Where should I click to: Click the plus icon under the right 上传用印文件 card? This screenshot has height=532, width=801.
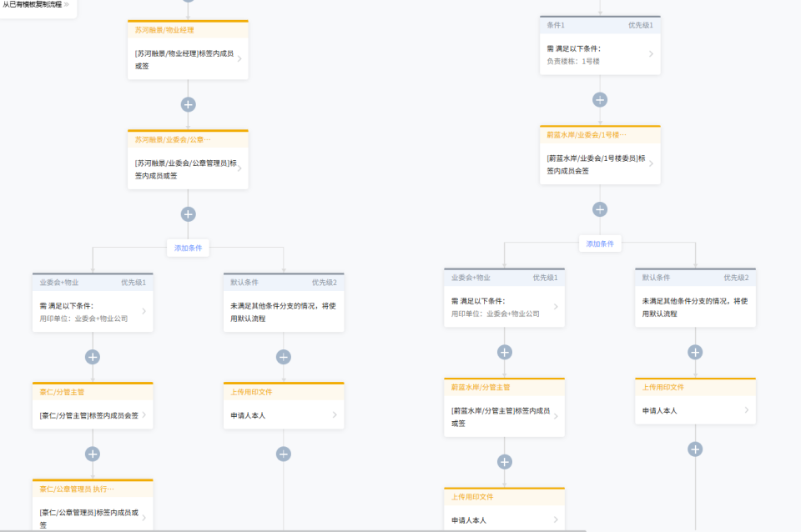[695, 448]
